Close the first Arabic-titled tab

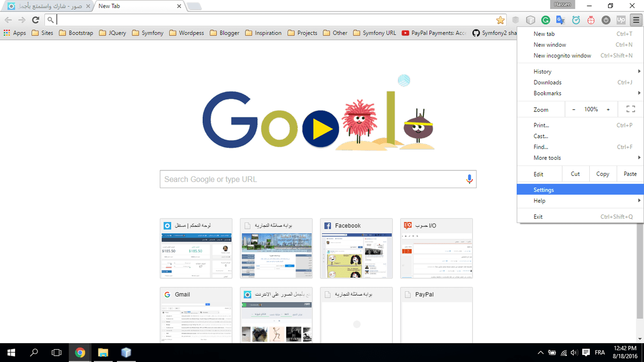87,6
